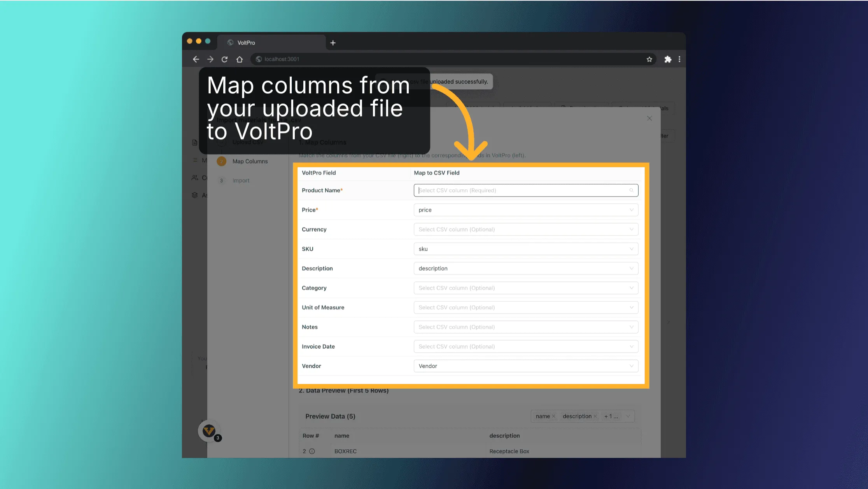Select the assets layers icon in the sidebar
This screenshot has height=489, width=868.
[x=195, y=195]
